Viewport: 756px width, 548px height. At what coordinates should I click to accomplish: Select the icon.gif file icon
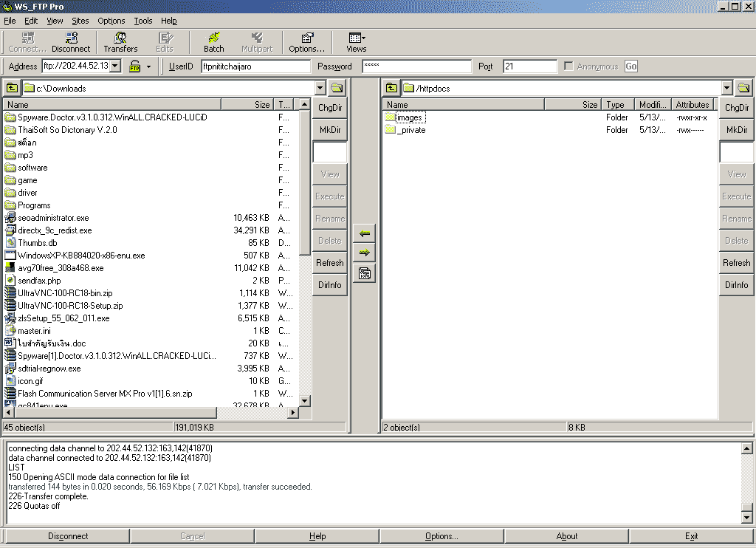pyautogui.click(x=10, y=380)
